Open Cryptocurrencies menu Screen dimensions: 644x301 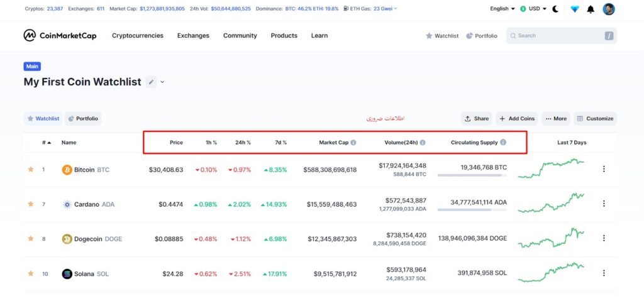(138, 36)
